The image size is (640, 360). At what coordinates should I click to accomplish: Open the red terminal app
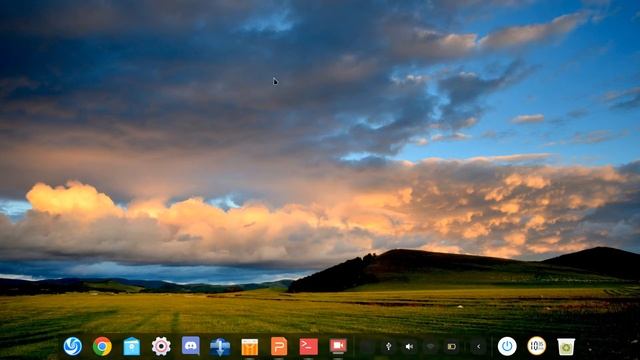tap(309, 347)
